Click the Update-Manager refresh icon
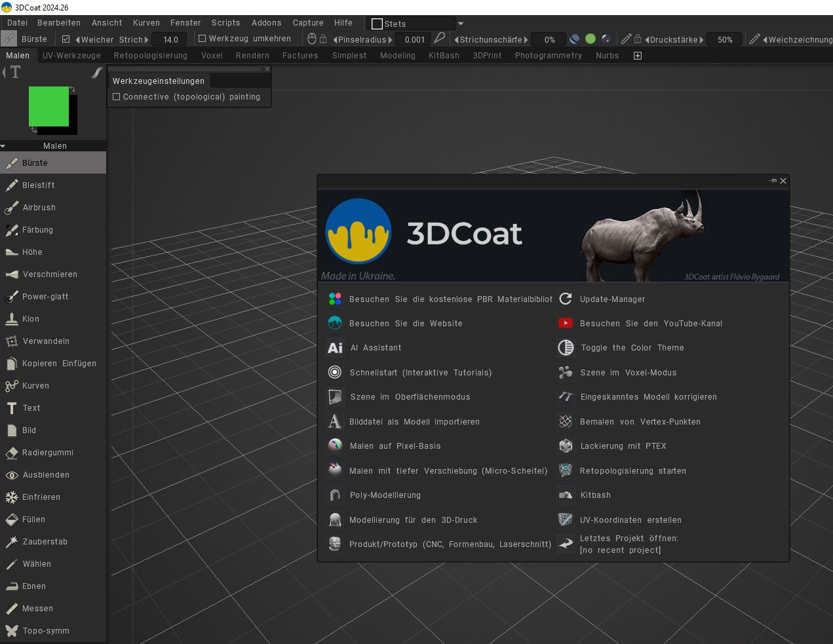Image resolution: width=833 pixels, height=644 pixels. click(x=566, y=299)
